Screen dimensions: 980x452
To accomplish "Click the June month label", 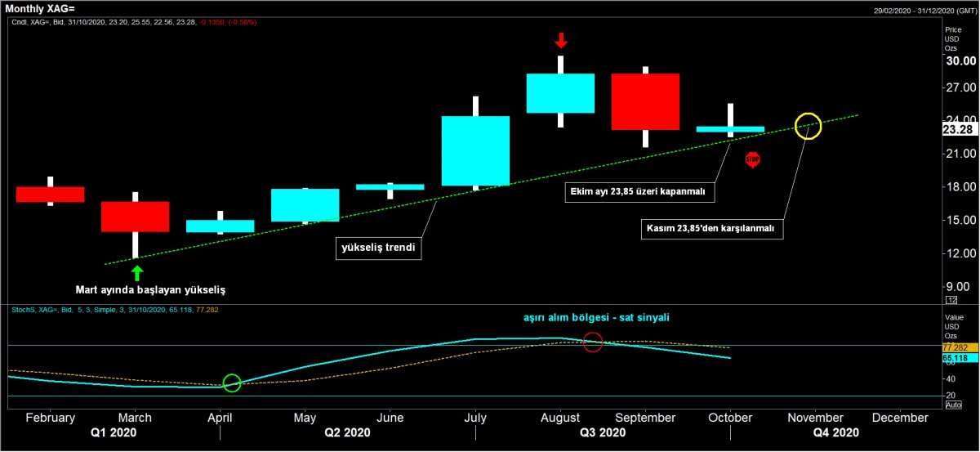I will pyautogui.click(x=390, y=418).
